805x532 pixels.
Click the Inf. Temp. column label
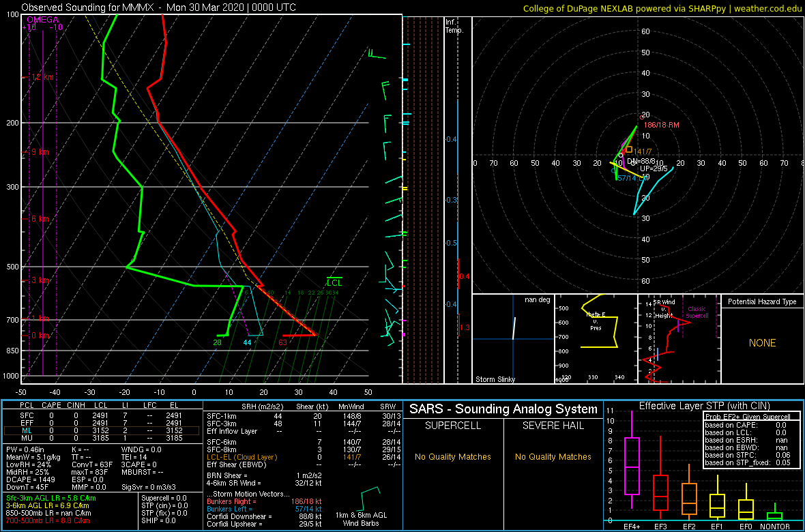pyautogui.click(x=454, y=26)
